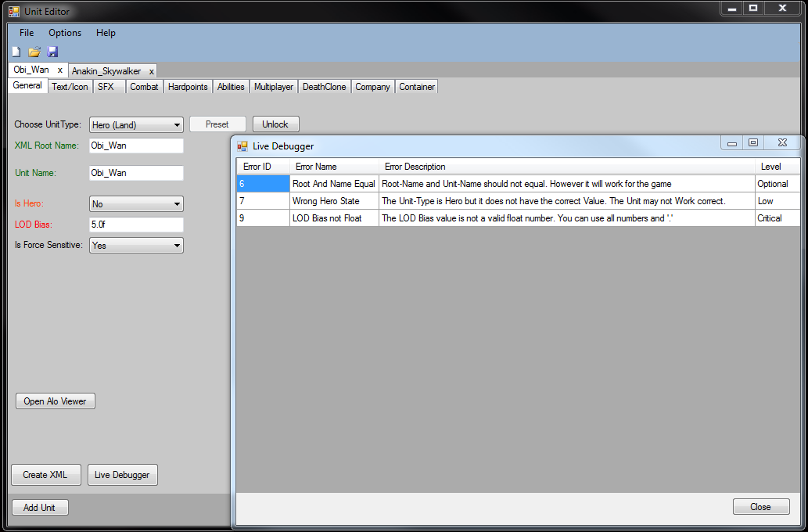
Task: Open the File menu
Action: coord(27,33)
